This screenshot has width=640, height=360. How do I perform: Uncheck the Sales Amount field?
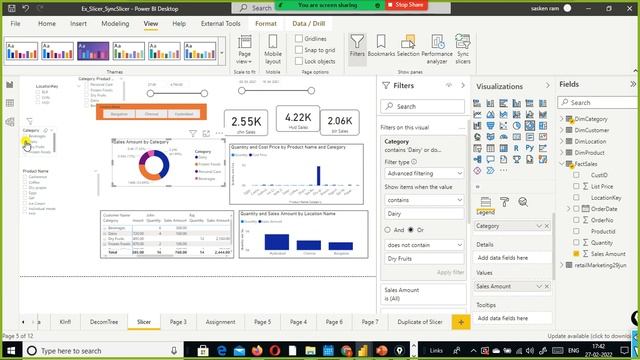click(576, 254)
